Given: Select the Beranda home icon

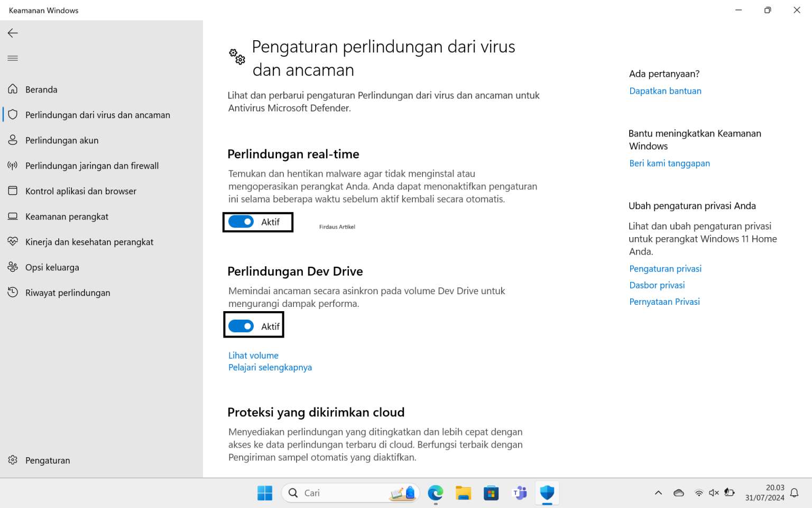Looking at the screenshot, I should (x=13, y=89).
